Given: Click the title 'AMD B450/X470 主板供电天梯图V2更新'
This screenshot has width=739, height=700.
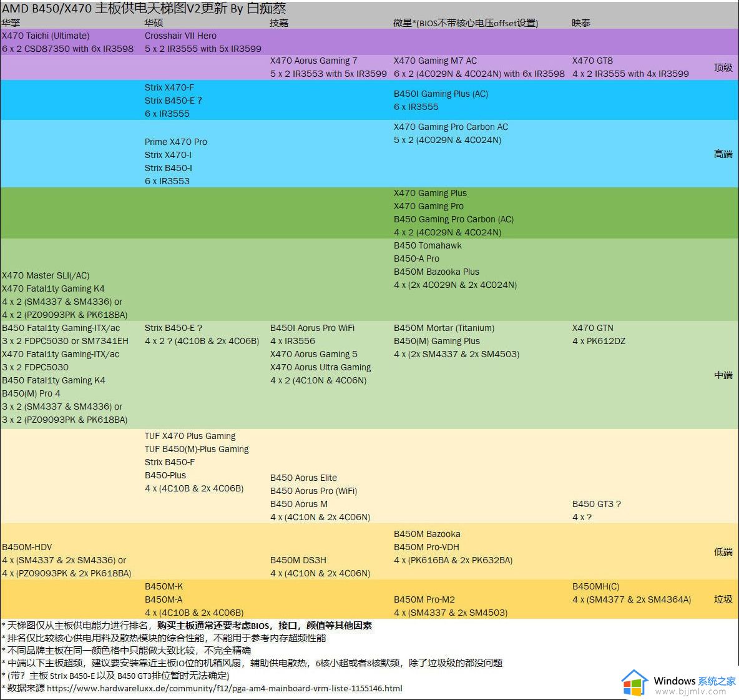Looking at the screenshot, I should point(114,8).
